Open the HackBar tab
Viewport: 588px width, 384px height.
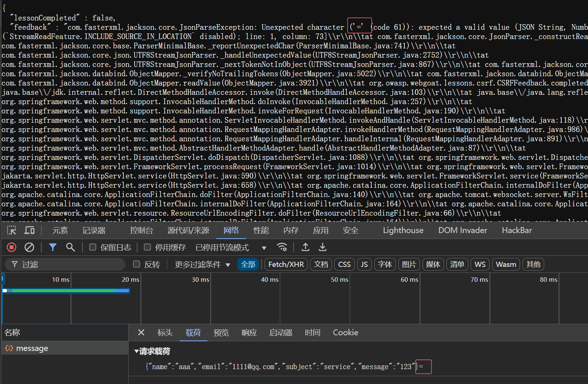coord(517,230)
